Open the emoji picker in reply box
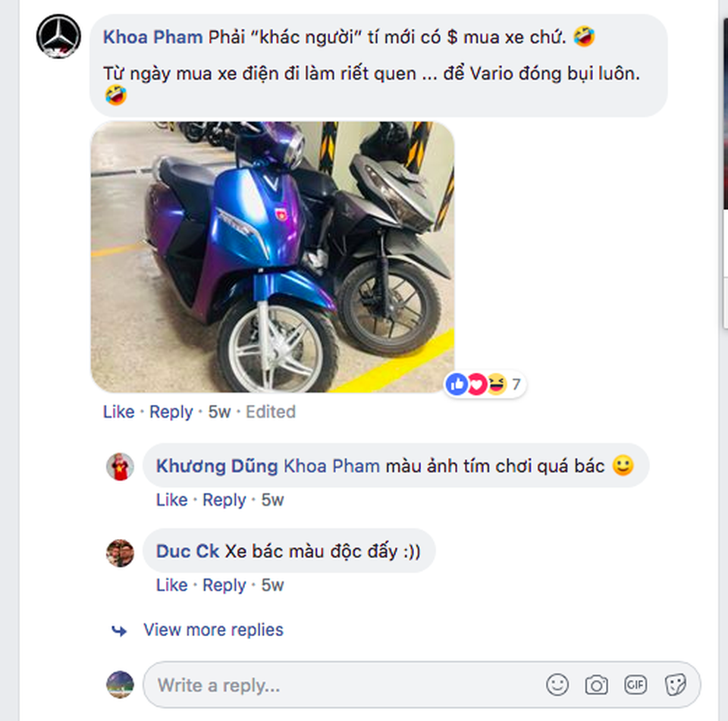Image resolution: width=728 pixels, height=721 pixels. [557, 685]
